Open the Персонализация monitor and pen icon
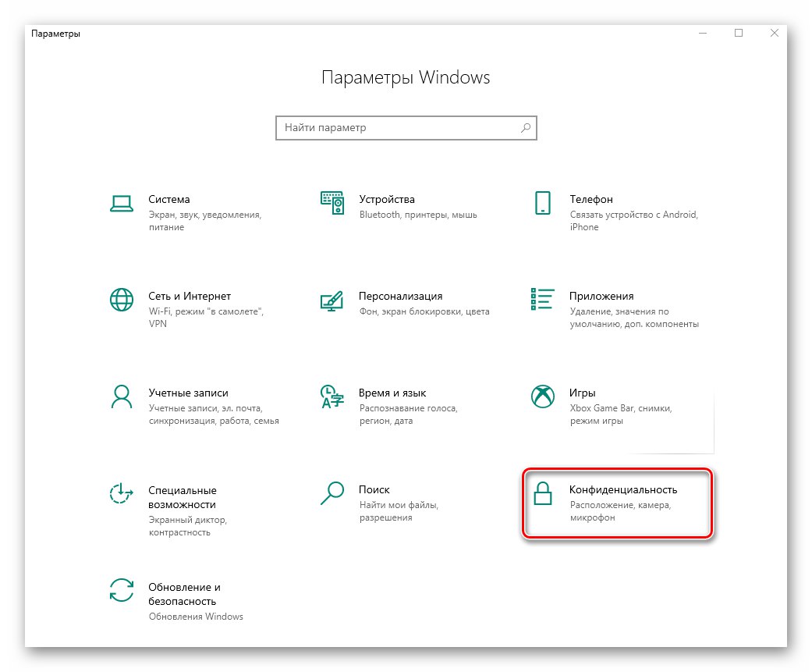This screenshot has width=812, height=672. coord(332,300)
